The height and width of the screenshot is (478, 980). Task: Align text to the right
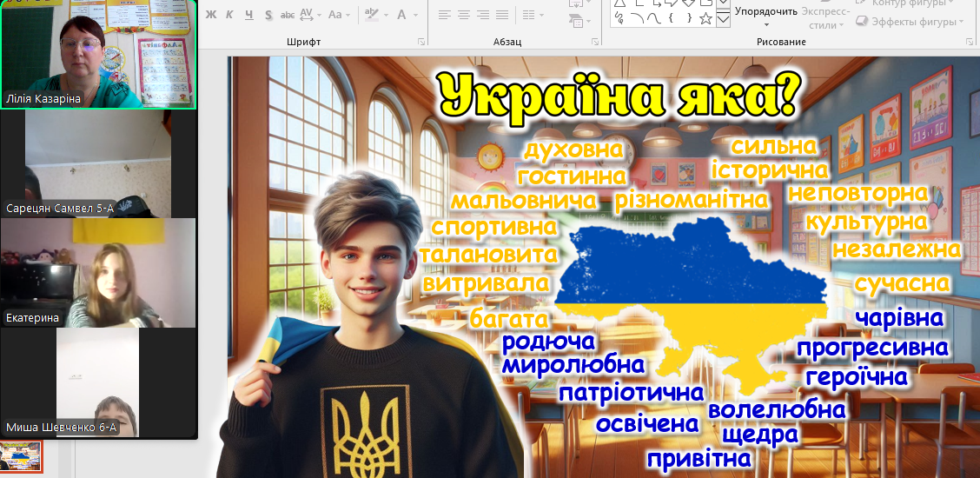[x=482, y=15]
